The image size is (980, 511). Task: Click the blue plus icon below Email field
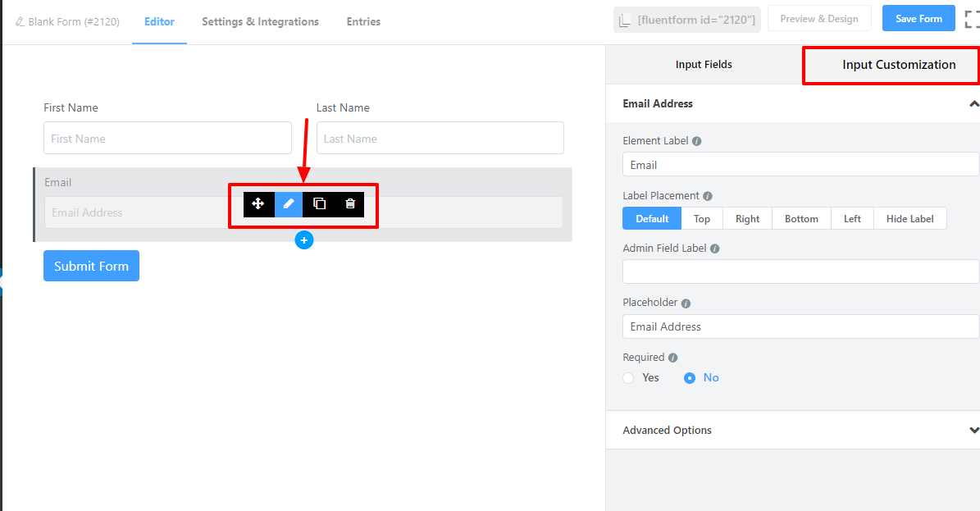point(304,240)
